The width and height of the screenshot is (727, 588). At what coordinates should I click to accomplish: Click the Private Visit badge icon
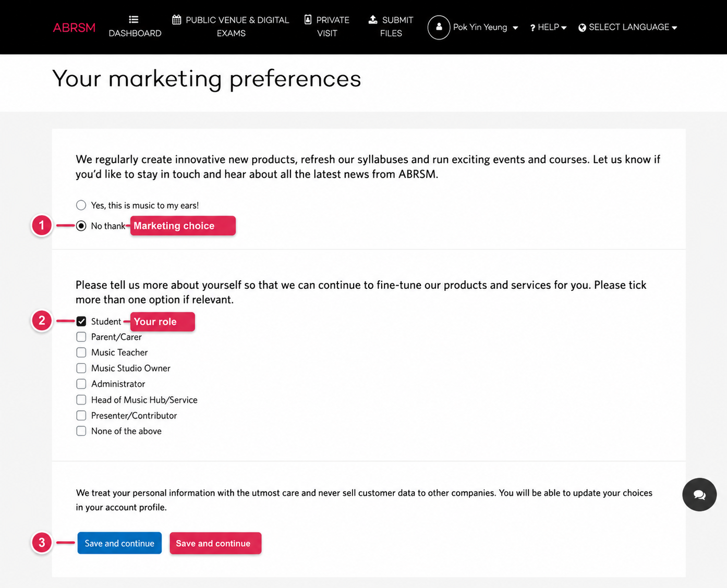308,20
